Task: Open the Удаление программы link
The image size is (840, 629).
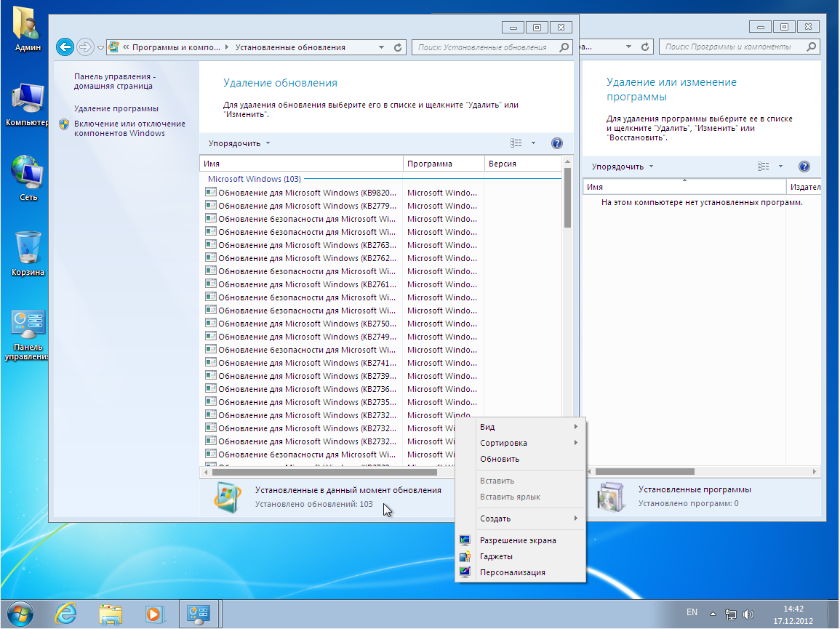Action: point(116,108)
